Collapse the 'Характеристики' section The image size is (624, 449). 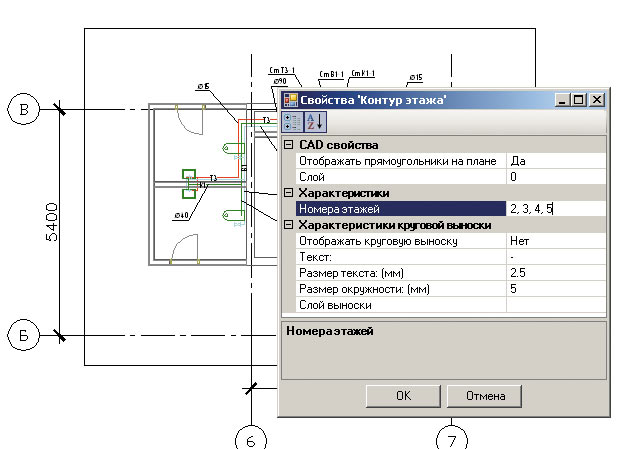[x=288, y=193]
